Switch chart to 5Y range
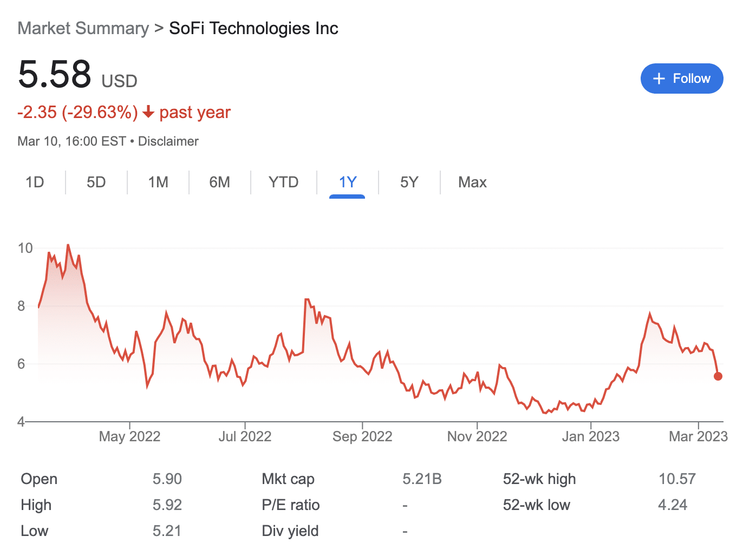The width and height of the screenshot is (756, 549). (409, 182)
